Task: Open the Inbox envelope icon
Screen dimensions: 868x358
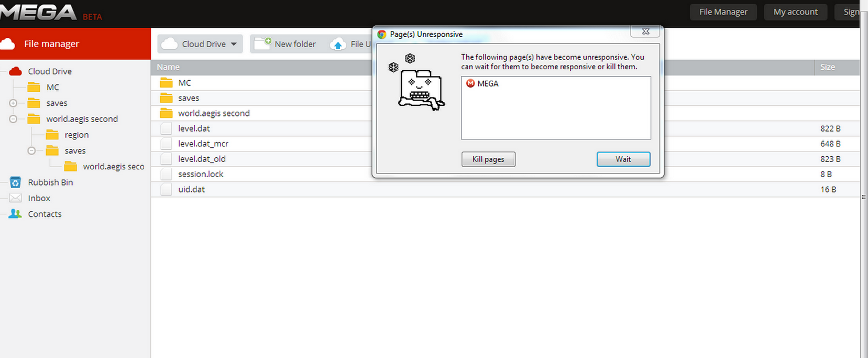Action: tap(15, 198)
